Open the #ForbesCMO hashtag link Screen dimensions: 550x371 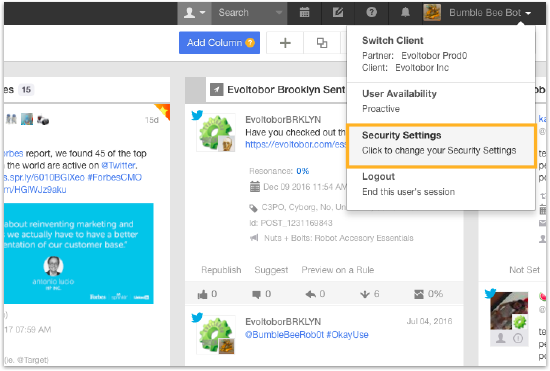click(114, 177)
